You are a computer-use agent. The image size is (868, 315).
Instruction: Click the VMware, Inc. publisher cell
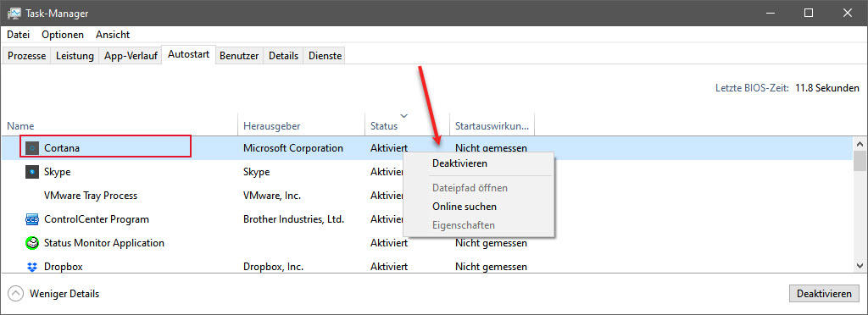[x=272, y=196]
